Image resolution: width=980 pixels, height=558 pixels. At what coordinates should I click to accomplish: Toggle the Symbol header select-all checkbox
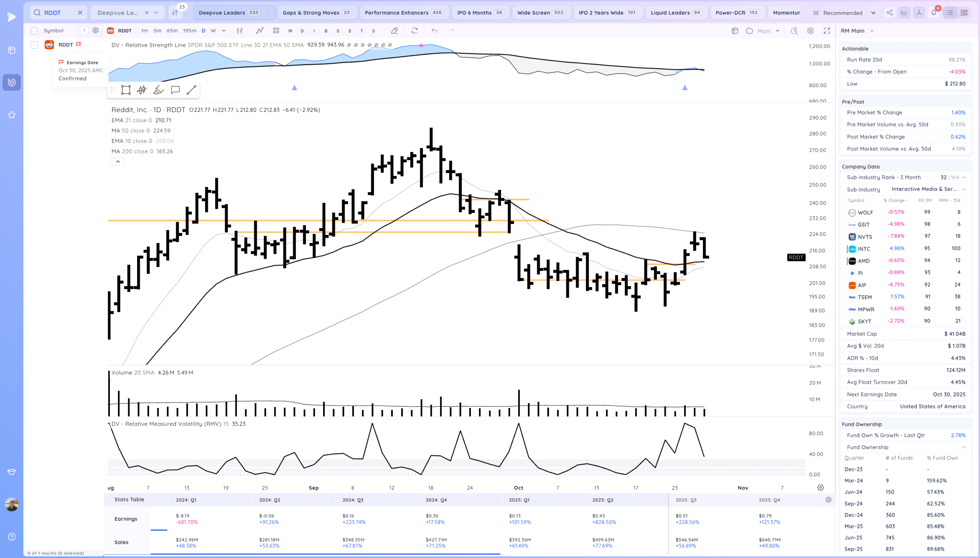[34, 31]
